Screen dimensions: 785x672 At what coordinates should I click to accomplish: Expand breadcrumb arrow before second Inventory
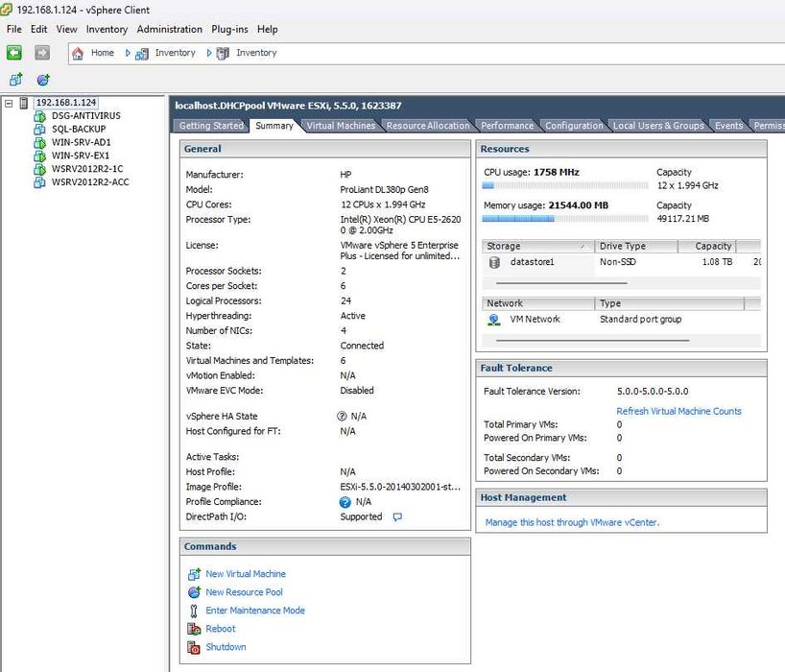tap(209, 53)
